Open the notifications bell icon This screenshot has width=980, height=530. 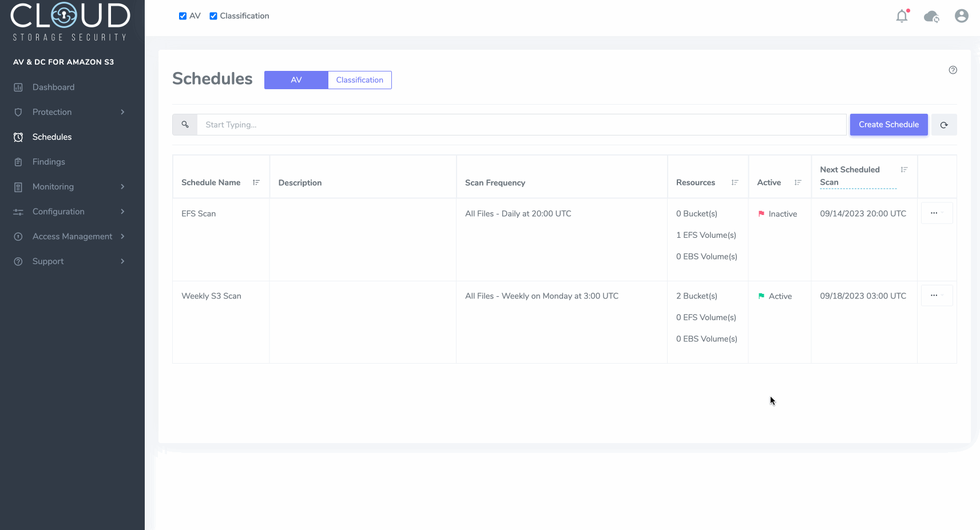[902, 16]
